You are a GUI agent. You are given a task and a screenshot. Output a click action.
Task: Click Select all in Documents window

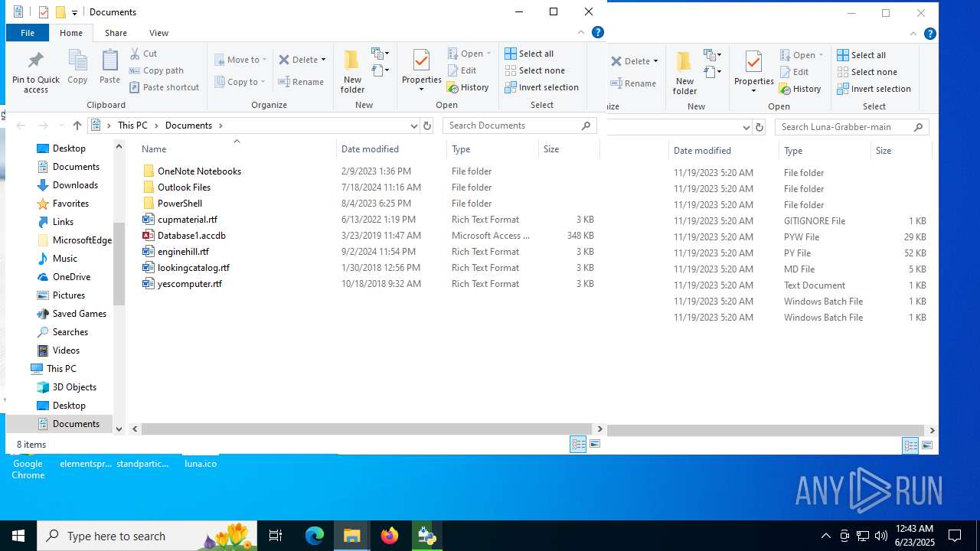tap(529, 54)
